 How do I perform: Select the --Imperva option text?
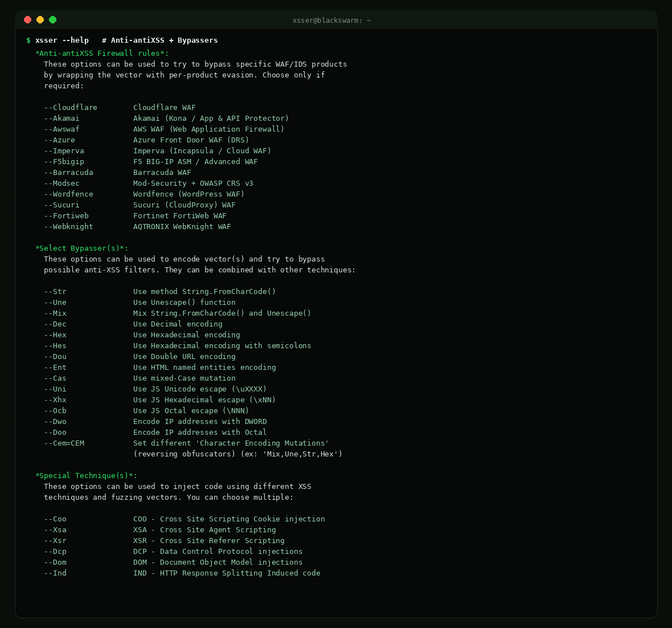pos(64,150)
